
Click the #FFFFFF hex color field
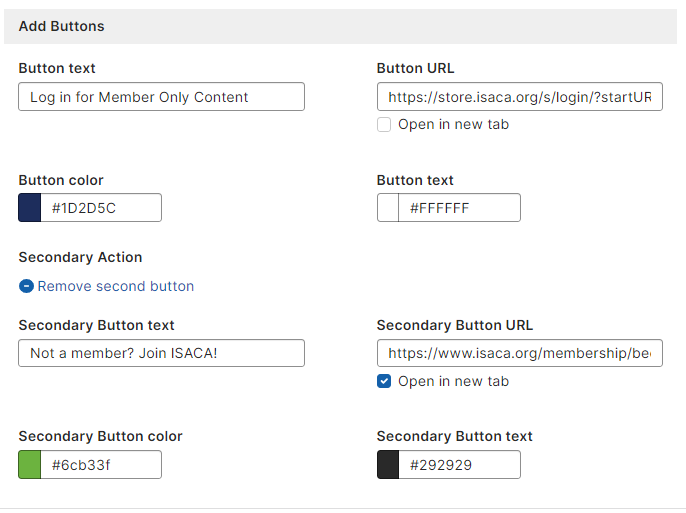459,208
